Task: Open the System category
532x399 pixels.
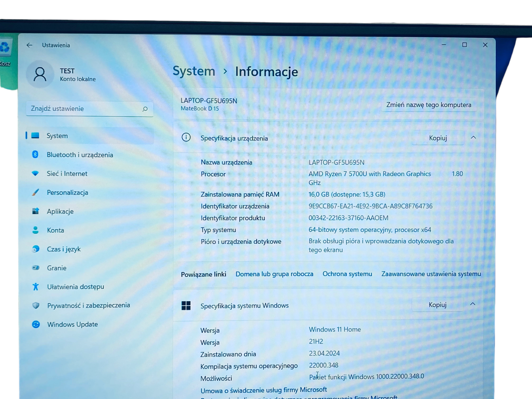Action: [90, 136]
